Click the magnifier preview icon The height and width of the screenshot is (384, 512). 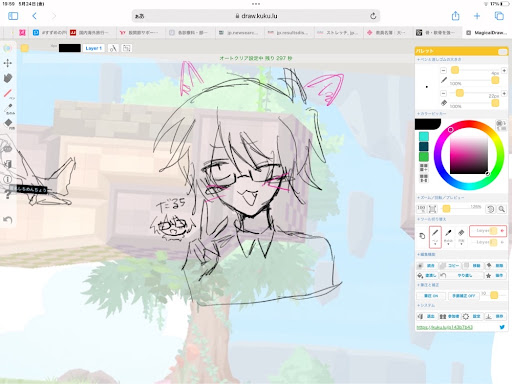pos(501,209)
